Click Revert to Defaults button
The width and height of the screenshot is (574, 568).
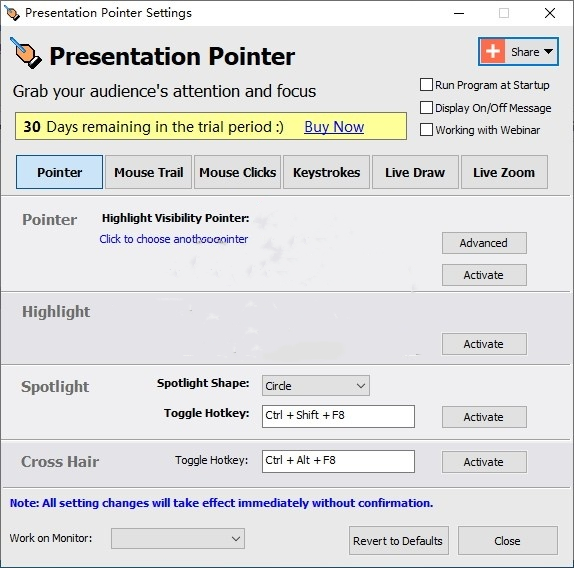click(399, 541)
